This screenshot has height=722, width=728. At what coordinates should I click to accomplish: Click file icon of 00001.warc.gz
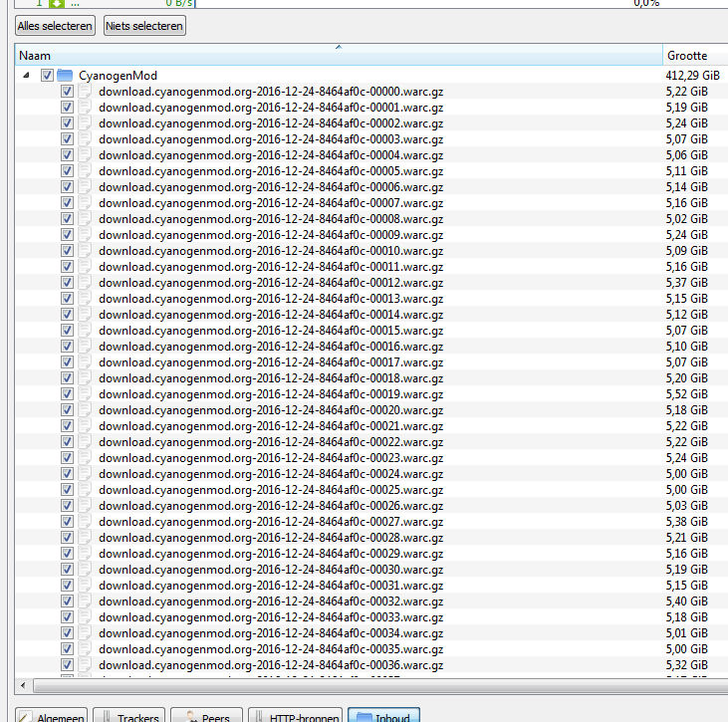point(85,108)
